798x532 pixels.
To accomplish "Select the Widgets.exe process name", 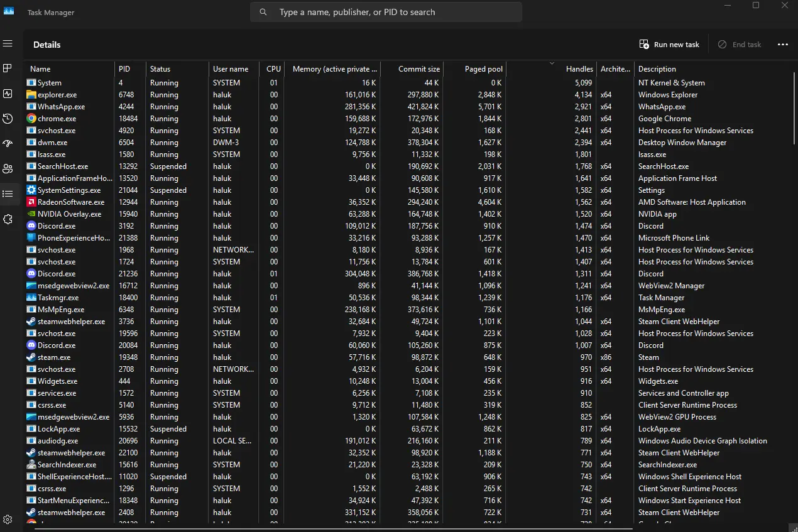I will click(58, 381).
